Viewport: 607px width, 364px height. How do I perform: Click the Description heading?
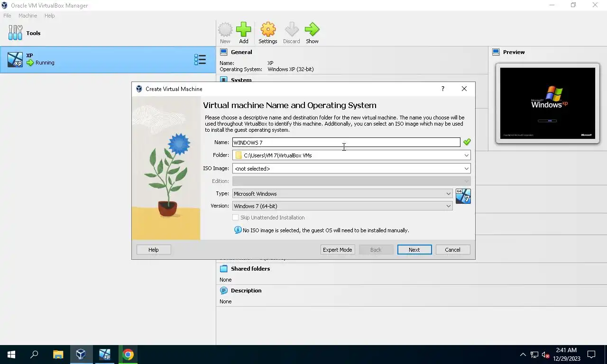click(246, 291)
